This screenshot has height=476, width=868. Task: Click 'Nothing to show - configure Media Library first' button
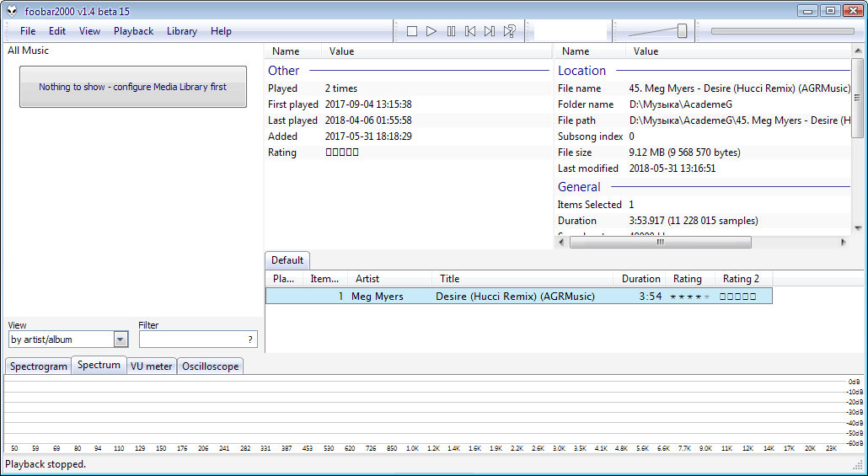click(133, 87)
